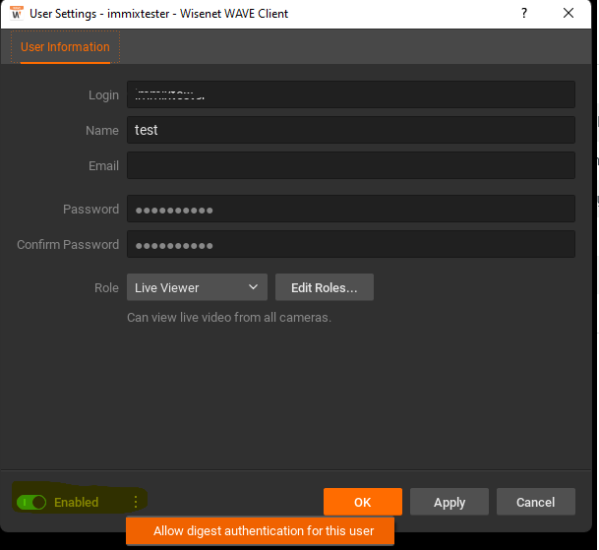
Task: Close the User Settings dialog
Action: (568, 13)
